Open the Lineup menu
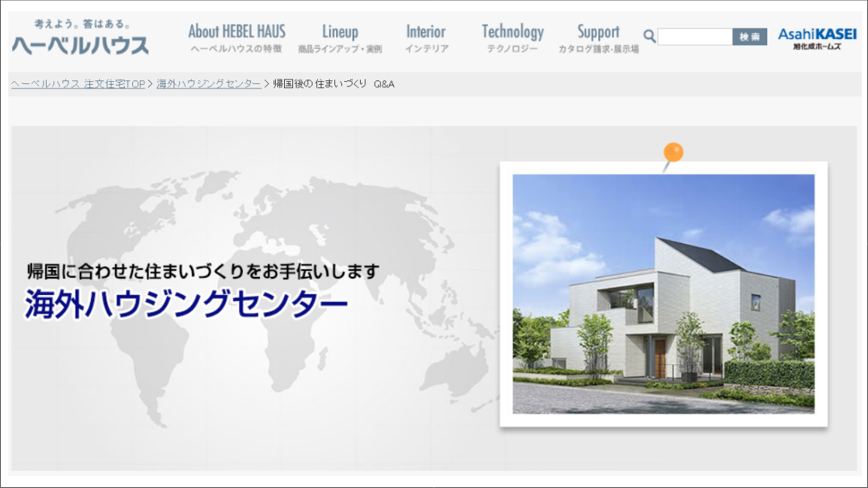Image resolution: width=868 pixels, height=488 pixels. pos(340,38)
